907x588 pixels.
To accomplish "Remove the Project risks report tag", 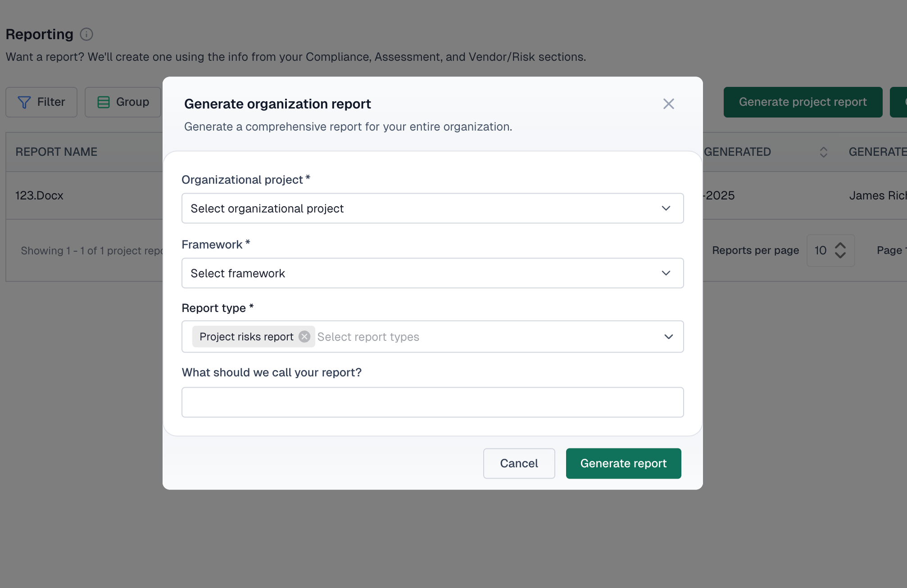I will 304,336.
